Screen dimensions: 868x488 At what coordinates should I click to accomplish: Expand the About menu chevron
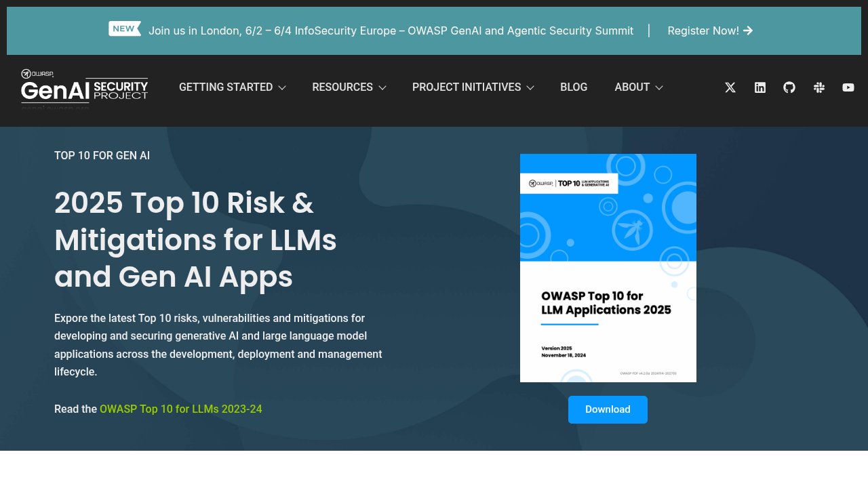pos(659,87)
